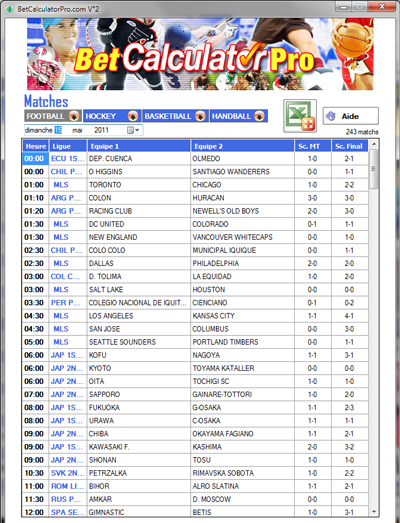The image size is (400, 523).
Task: Select the day number 15 in date field
Action: [x=58, y=130]
